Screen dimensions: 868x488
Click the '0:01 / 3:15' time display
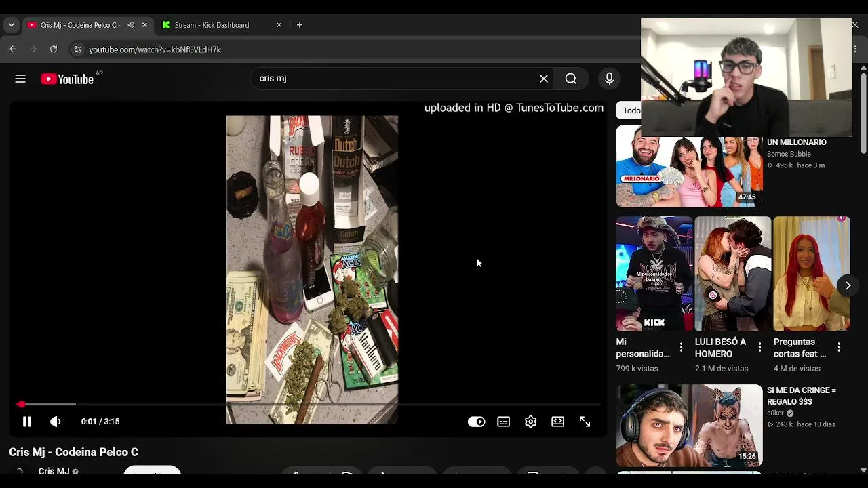(x=100, y=422)
